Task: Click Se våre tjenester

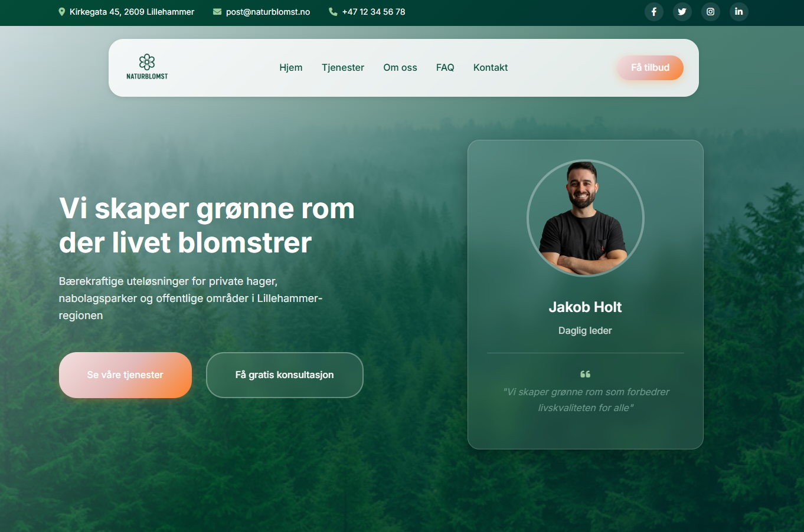Action: (x=125, y=375)
